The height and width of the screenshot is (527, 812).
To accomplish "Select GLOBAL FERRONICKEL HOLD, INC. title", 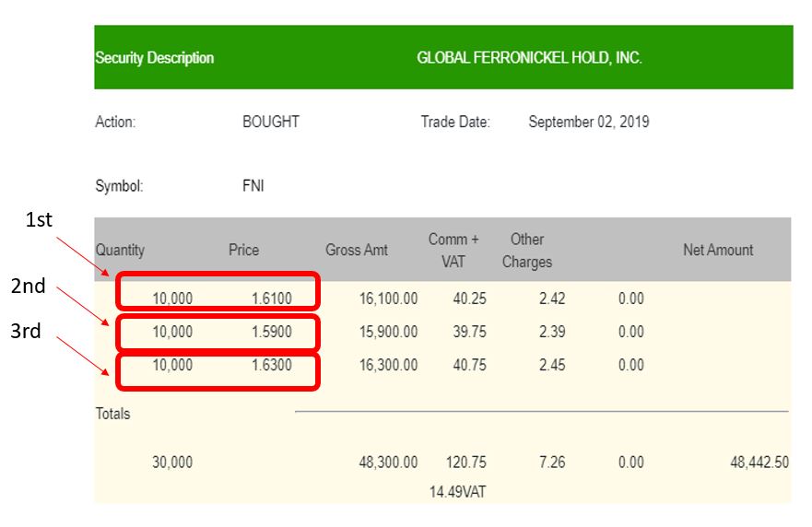I will (x=529, y=57).
